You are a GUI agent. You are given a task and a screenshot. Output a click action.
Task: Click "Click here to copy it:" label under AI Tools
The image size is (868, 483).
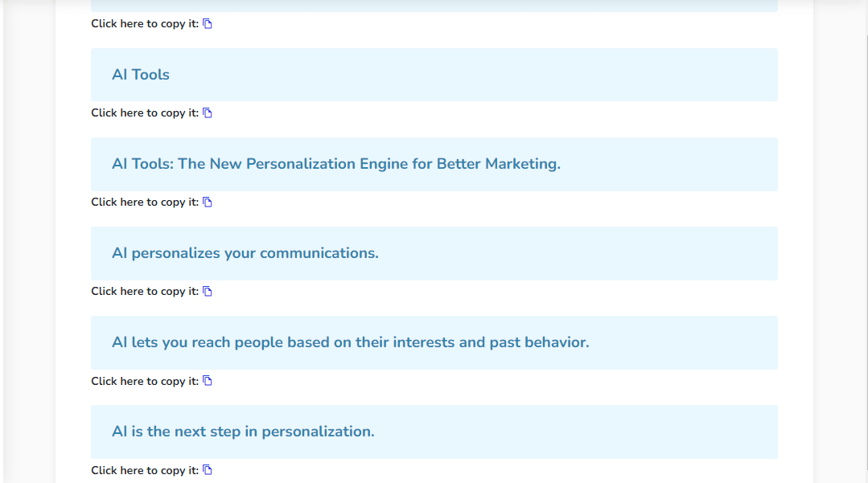tap(145, 113)
